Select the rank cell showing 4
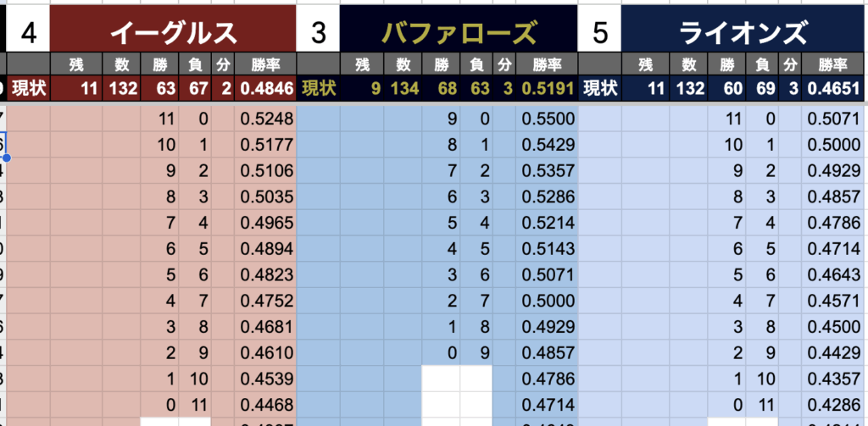Image resolution: width=868 pixels, height=426 pixels. pyautogui.click(x=29, y=32)
